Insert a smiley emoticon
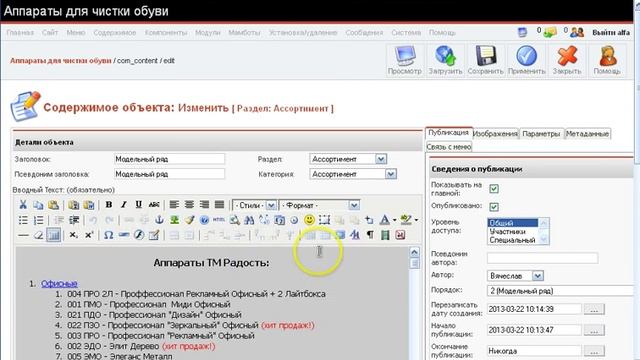The height and width of the screenshot is (360, 640). [x=309, y=220]
